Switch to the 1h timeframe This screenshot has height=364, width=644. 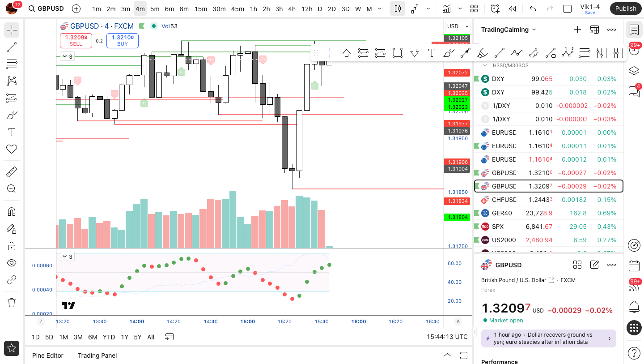coord(254,9)
